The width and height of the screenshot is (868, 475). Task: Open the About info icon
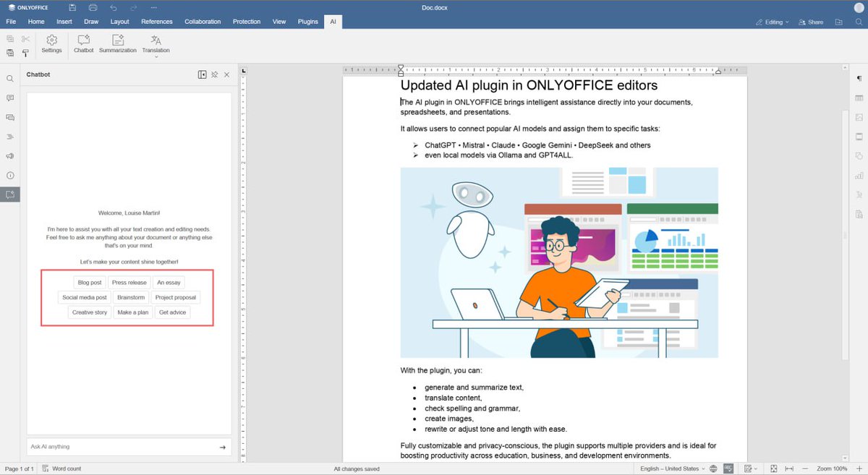[10, 175]
